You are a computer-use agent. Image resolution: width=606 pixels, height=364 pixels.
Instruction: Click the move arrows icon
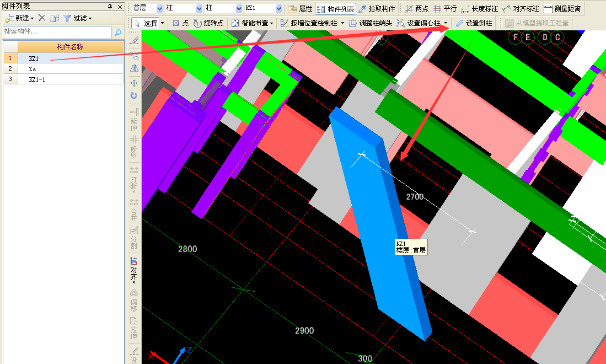[x=134, y=83]
